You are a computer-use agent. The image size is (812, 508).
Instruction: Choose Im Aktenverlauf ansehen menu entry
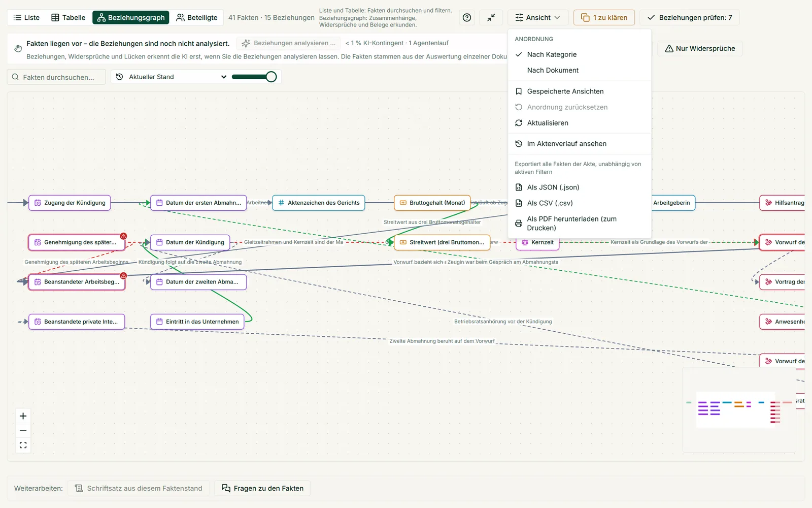pyautogui.click(x=580, y=144)
